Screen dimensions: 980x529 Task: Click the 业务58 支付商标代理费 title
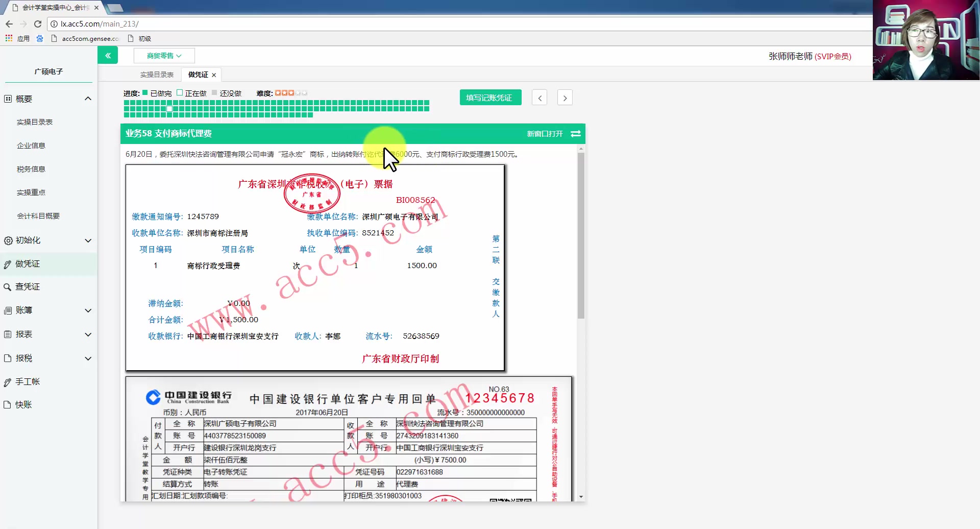tap(168, 134)
